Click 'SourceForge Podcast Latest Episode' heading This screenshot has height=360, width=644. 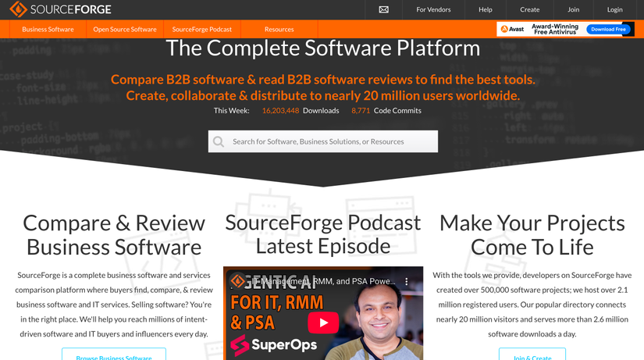323,234
